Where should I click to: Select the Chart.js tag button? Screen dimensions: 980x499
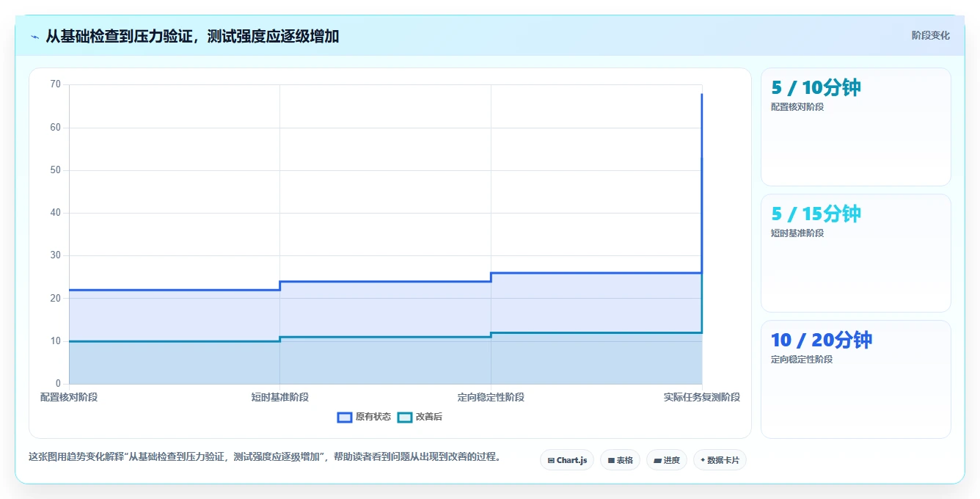coord(567,460)
